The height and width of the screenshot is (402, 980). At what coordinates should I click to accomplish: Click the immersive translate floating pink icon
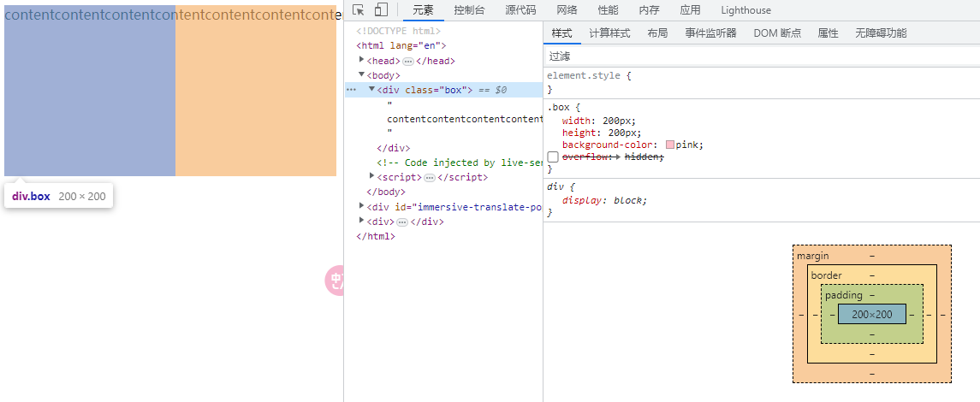tap(335, 281)
